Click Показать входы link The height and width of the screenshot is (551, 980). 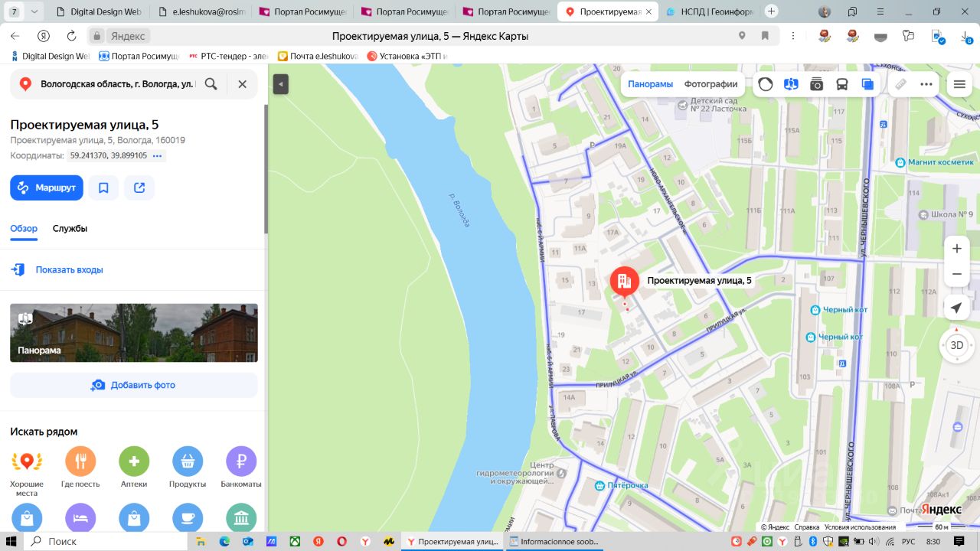[69, 269]
